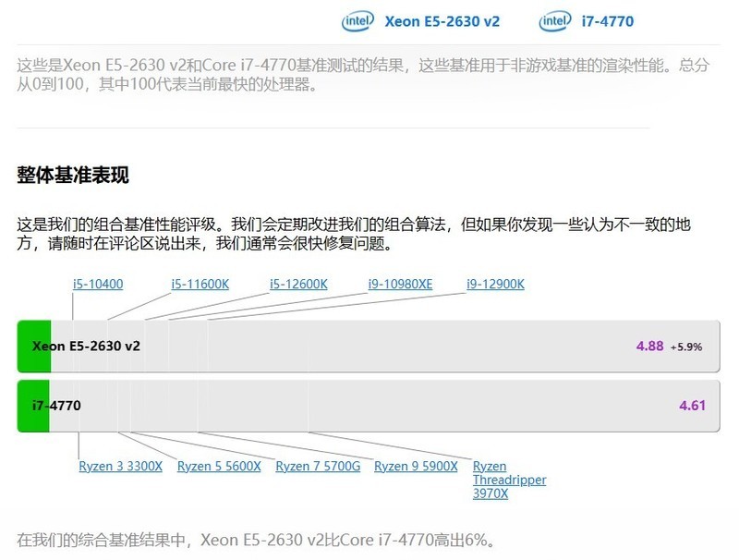The image size is (739, 560).
Task: Click the Intel logo beside Xeon E5-2630 v2
Action: click(357, 21)
